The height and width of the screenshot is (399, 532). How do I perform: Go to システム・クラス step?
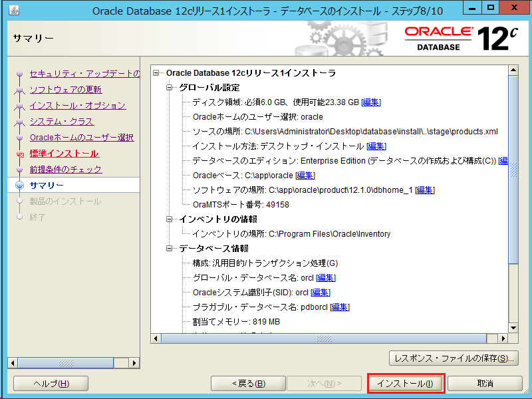coord(62,122)
